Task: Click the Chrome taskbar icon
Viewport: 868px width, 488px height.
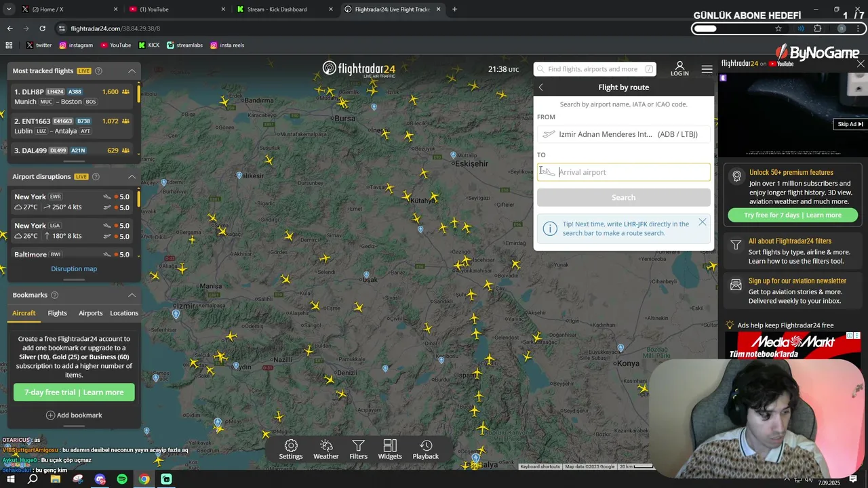Action: [x=144, y=479]
